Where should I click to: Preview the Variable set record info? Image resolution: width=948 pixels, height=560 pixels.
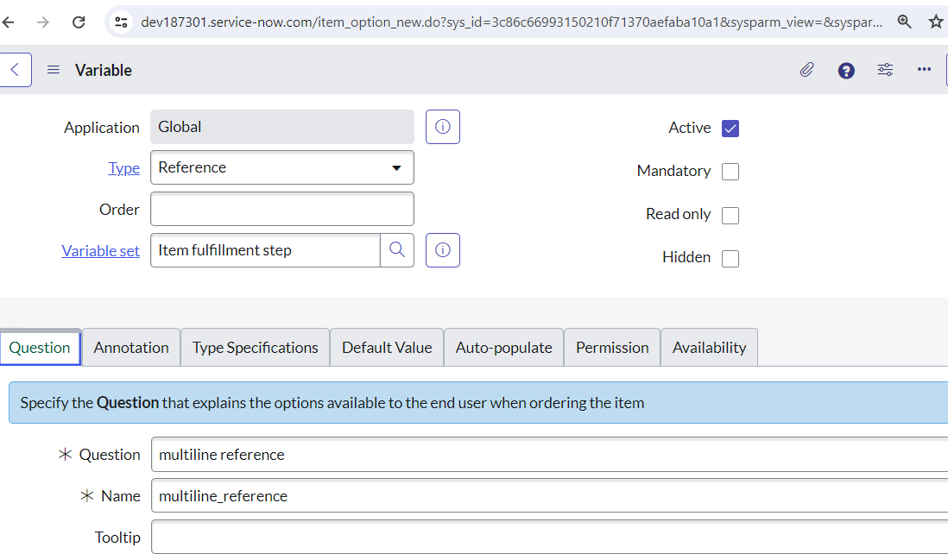(443, 250)
